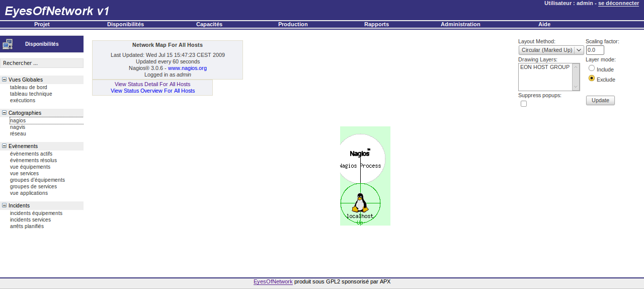Click the se déconnecter logout link
The width and height of the screenshot is (644, 289).
pyautogui.click(x=618, y=4)
